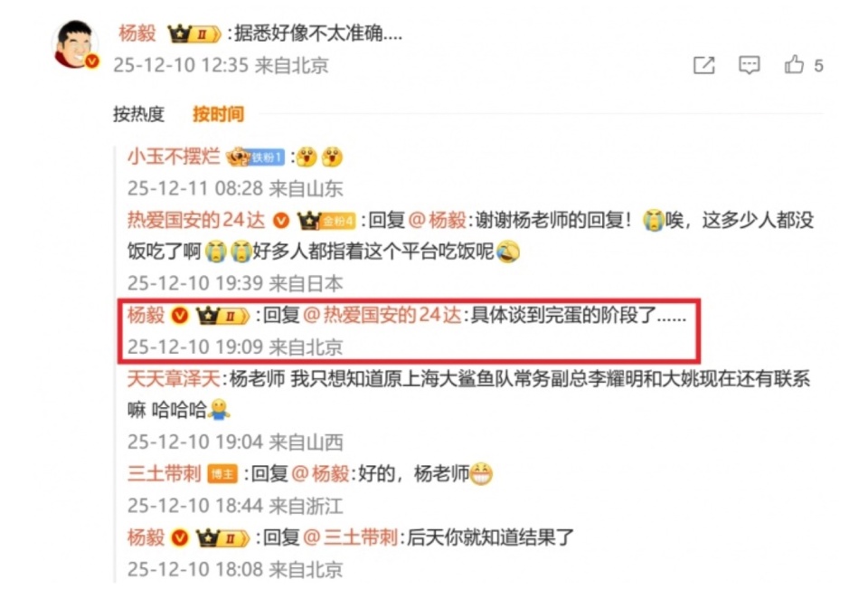The height and width of the screenshot is (589, 868).
Task: Click verified V icon beside 热爱国安的24达
Action: click(281, 221)
